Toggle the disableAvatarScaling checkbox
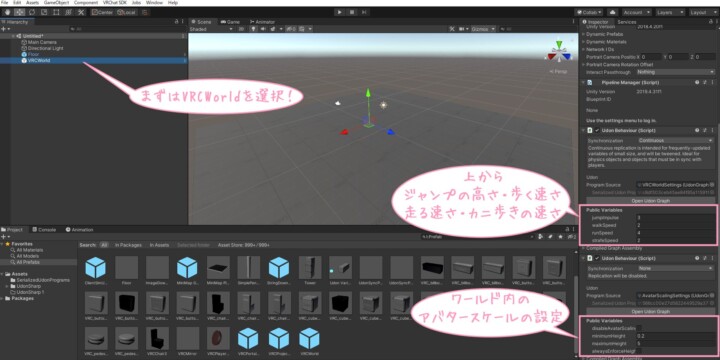Viewport: 720px width, 360px height. click(639, 328)
